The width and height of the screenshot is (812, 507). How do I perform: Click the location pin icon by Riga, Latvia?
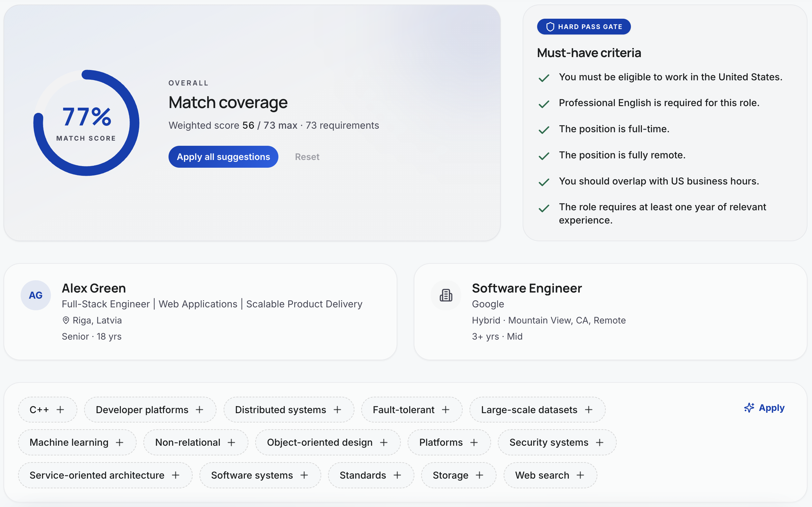pyautogui.click(x=66, y=320)
